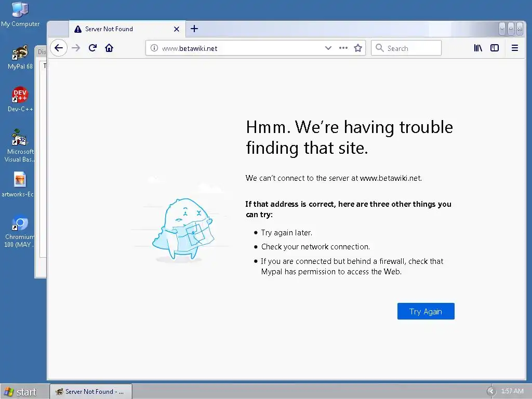532x399 pixels.
Task: Toggle the sidebars icon
Action: [495, 48]
